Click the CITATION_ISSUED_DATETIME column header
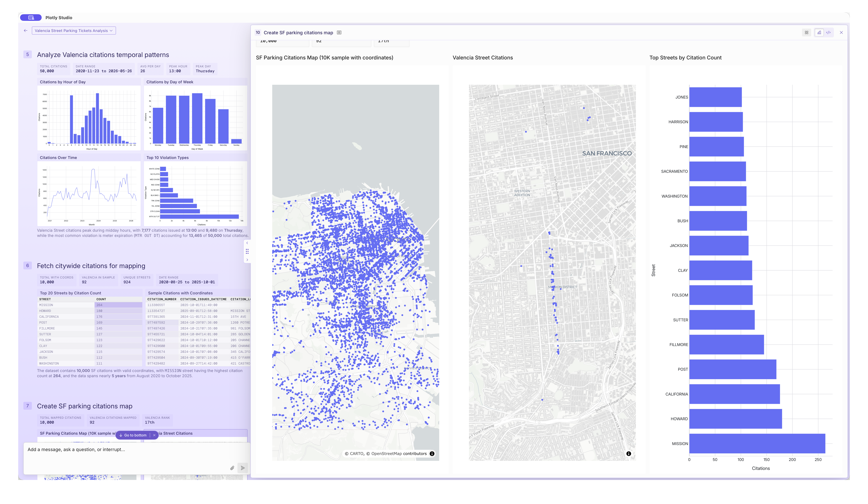 click(x=203, y=299)
